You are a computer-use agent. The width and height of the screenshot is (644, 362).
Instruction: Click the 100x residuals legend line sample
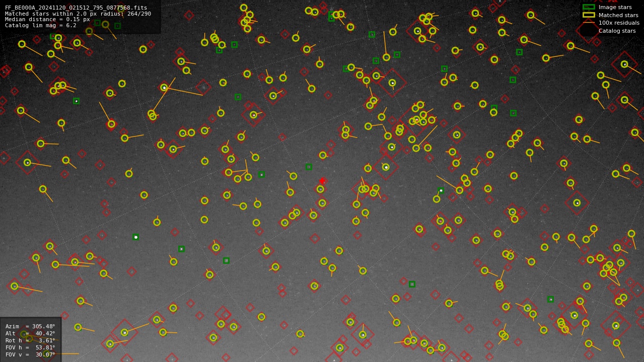pyautogui.click(x=589, y=23)
